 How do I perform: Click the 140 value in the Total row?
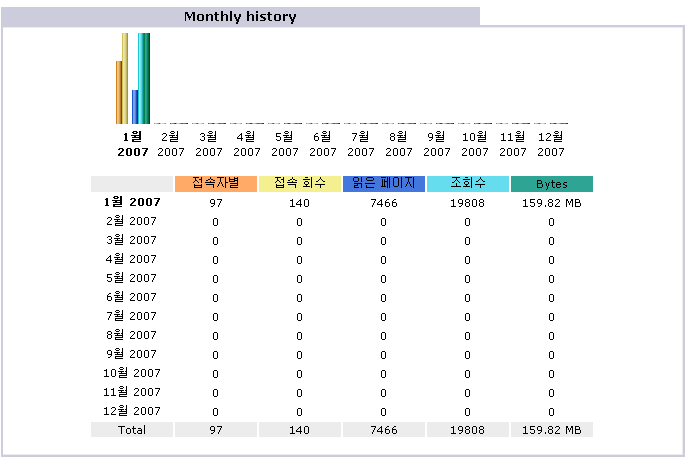pos(299,430)
